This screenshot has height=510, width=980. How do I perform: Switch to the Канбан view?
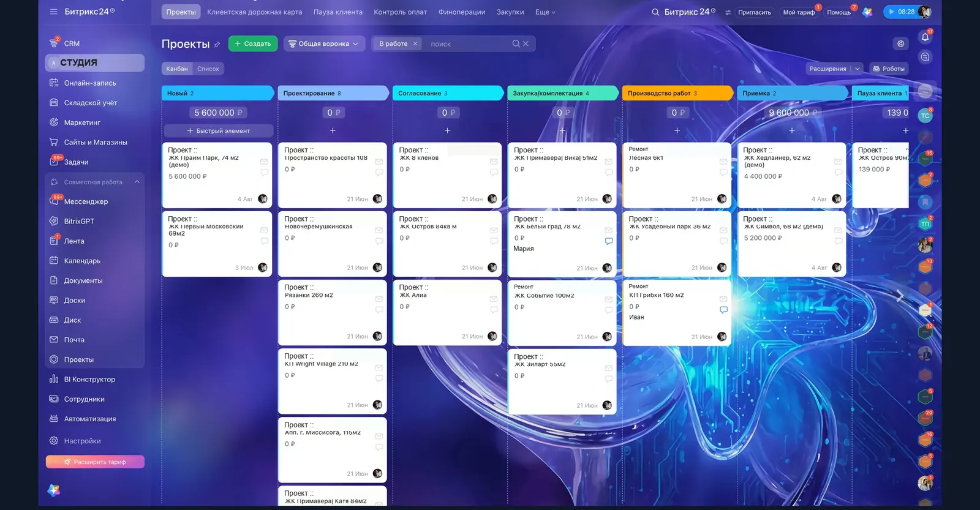coord(177,69)
